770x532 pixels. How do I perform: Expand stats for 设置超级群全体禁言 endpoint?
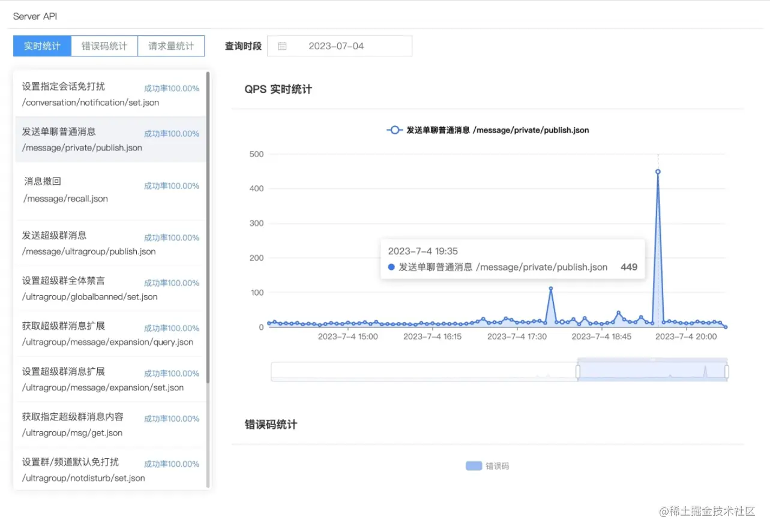(110, 288)
